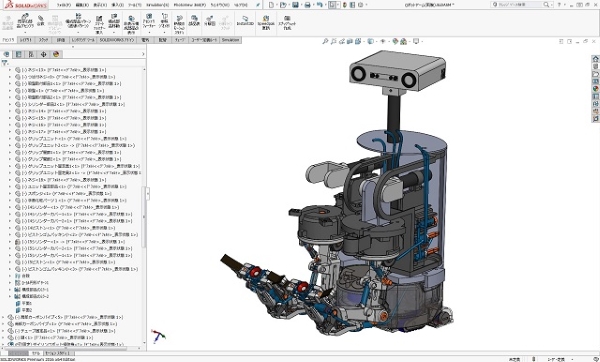Open the FeatureManager design tree tab
Image resolution: width=600 pixels, height=362 pixels.
click(x=7, y=54)
